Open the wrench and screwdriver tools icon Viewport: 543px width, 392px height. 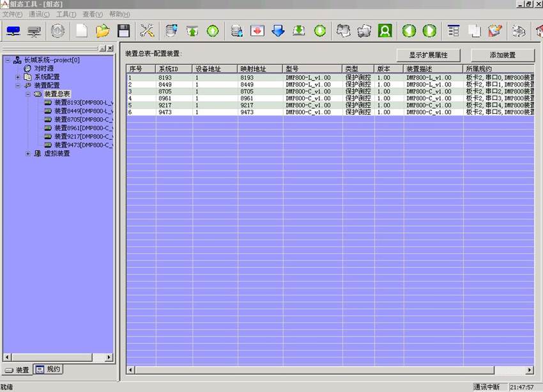coord(147,31)
